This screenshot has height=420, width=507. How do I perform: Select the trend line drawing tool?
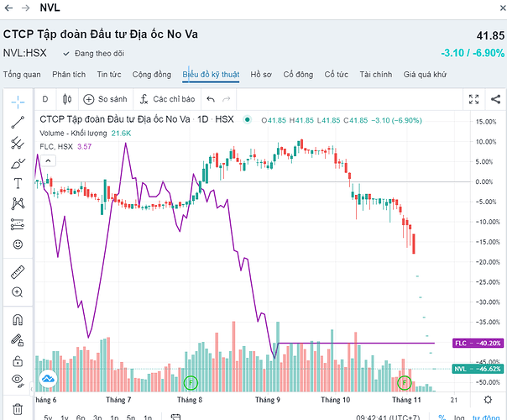pyautogui.click(x=18, y=122)
